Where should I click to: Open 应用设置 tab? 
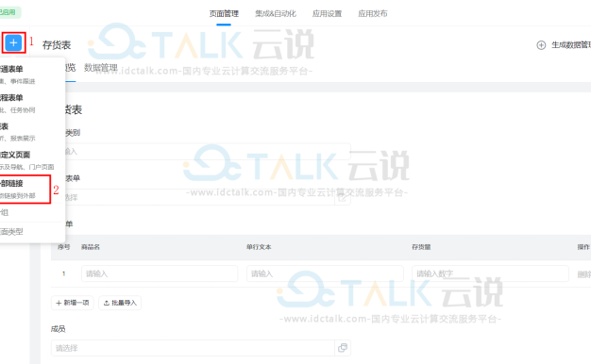point(327,13)
